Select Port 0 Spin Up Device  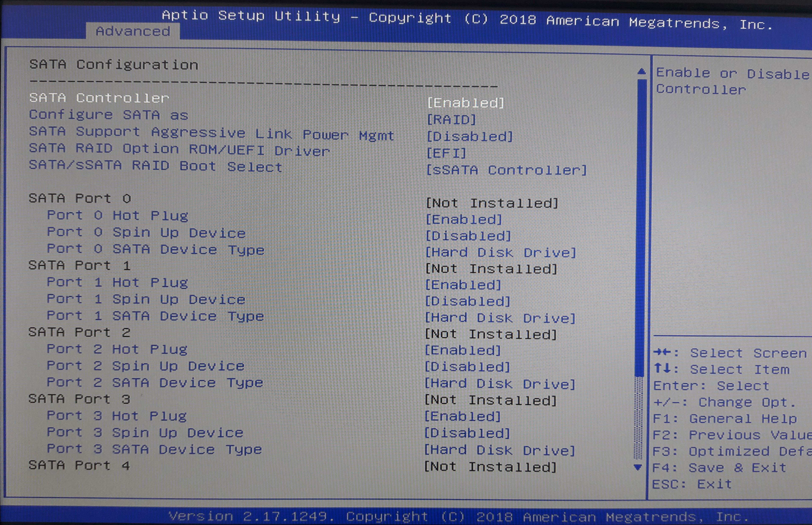point(146,232)
